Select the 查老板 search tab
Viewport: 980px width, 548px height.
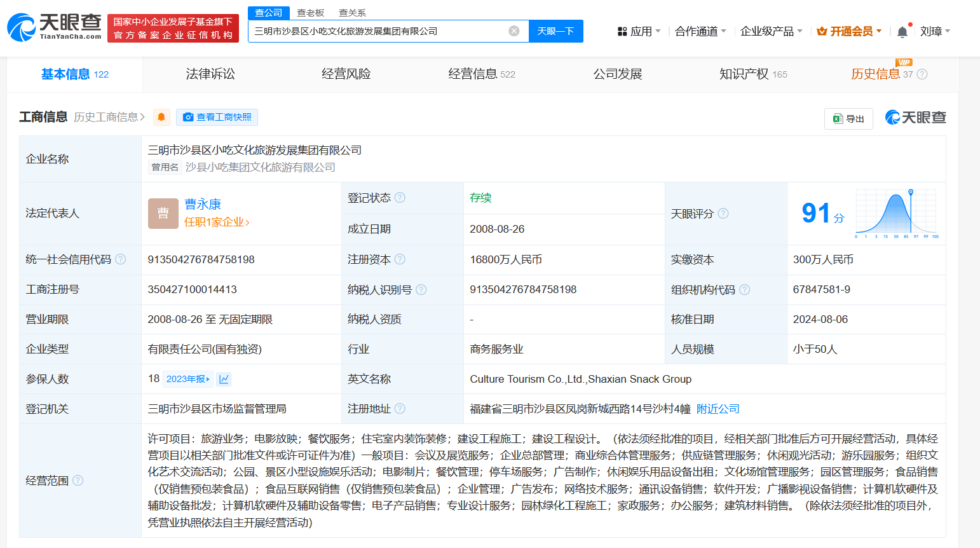[x=311, y=13]
